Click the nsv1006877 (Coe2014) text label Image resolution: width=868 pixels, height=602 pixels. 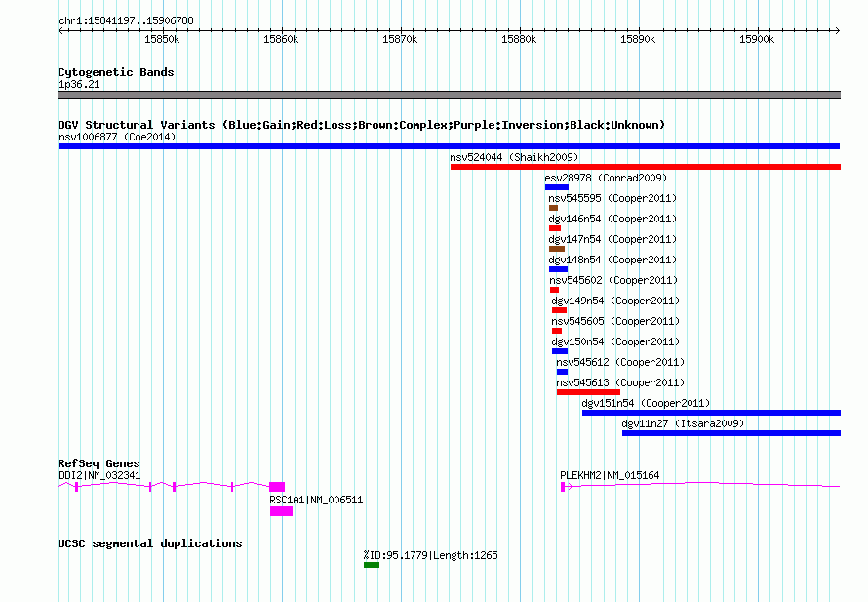117,137
